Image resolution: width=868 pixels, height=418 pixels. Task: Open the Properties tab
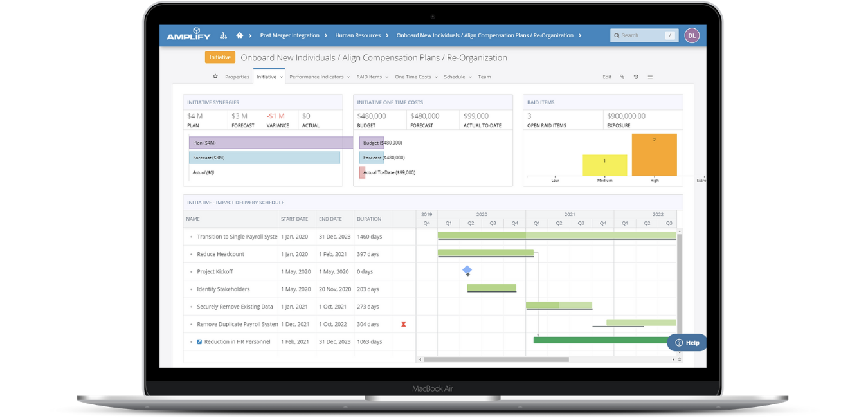pyautogui.click(x=237, y=77)
